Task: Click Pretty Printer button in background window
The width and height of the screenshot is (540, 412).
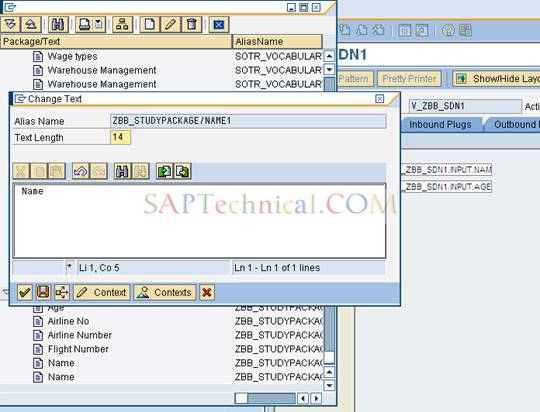Action: tap(409, 79)
